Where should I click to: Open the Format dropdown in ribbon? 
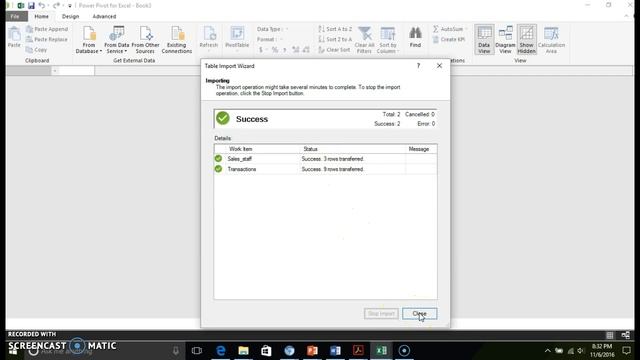pos(269,40)
